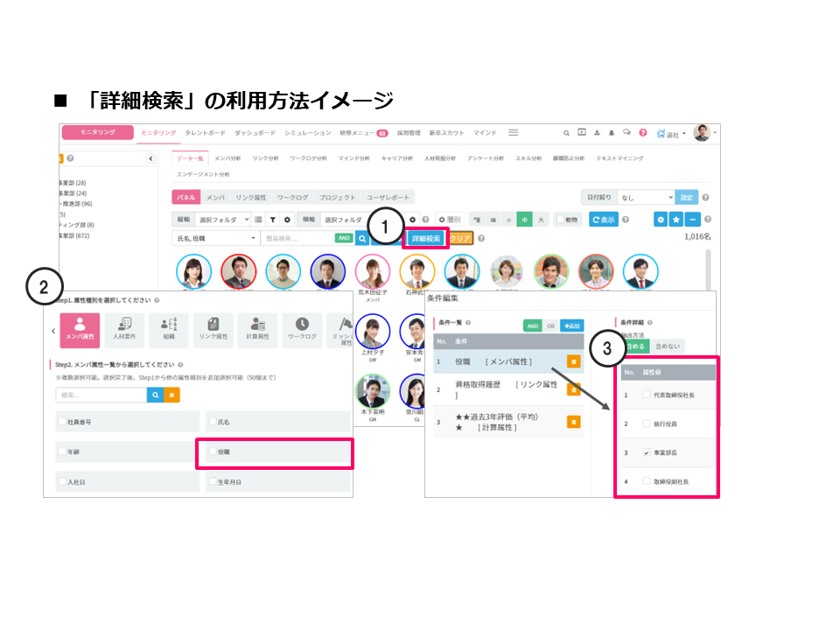Click the 層別 gear button
The height and width of the screenshot is (630, 840).
click(x=449, y=220)
